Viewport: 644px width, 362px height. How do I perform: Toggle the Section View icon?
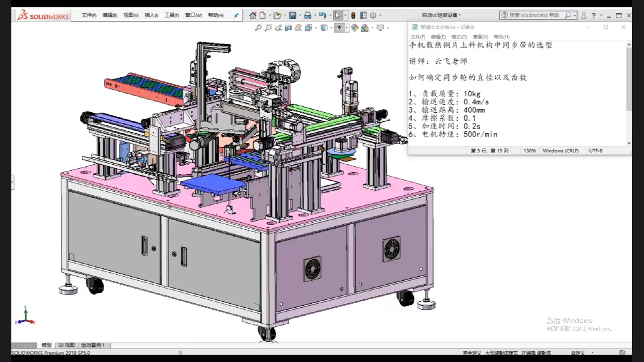[x=288, y=28]
